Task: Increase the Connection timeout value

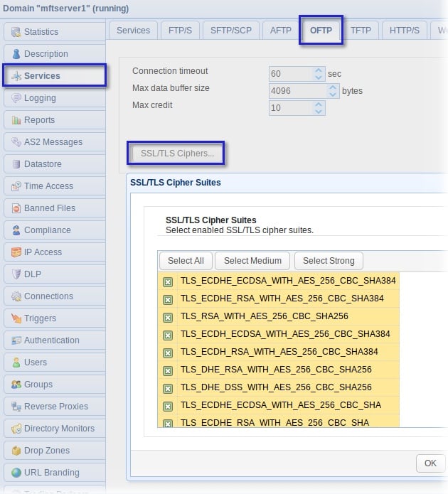Action: point(319,70)
